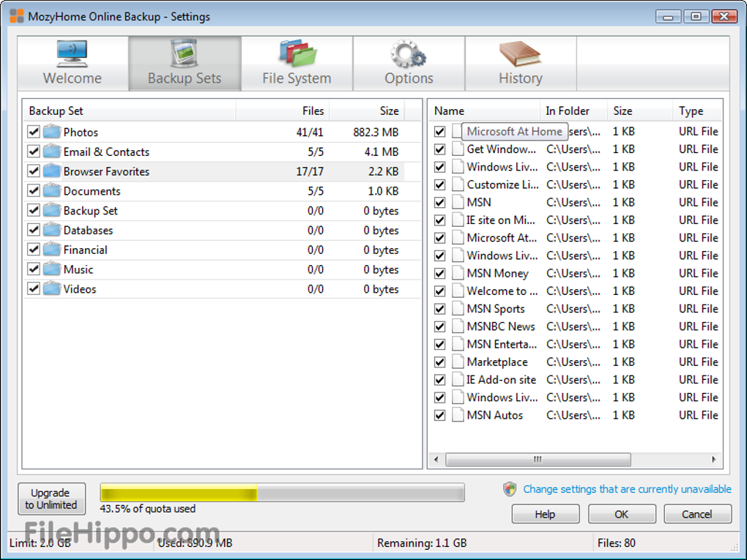
Task: Select the Customize Li... file icon
Action: (x=458, y=184)
